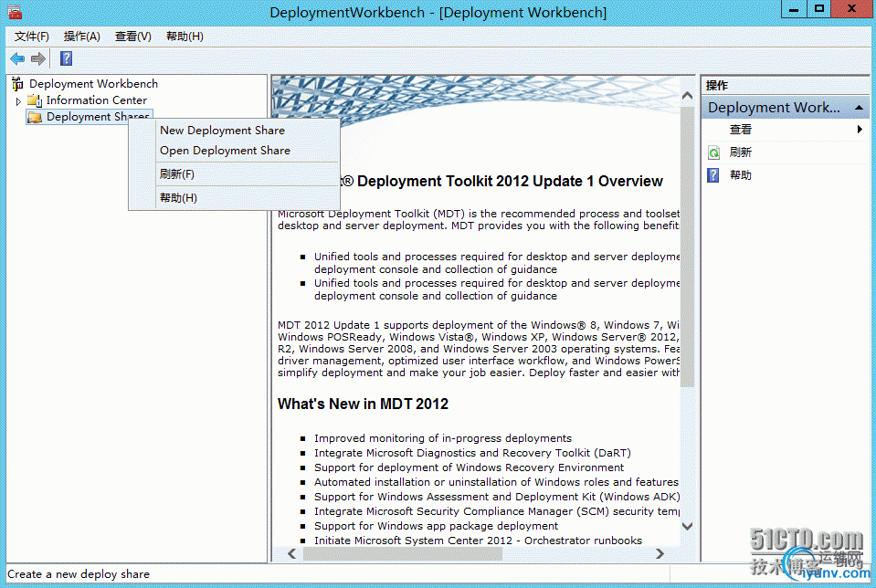
Task: Open the 操作(A) menu
Action: pos(81,37)
